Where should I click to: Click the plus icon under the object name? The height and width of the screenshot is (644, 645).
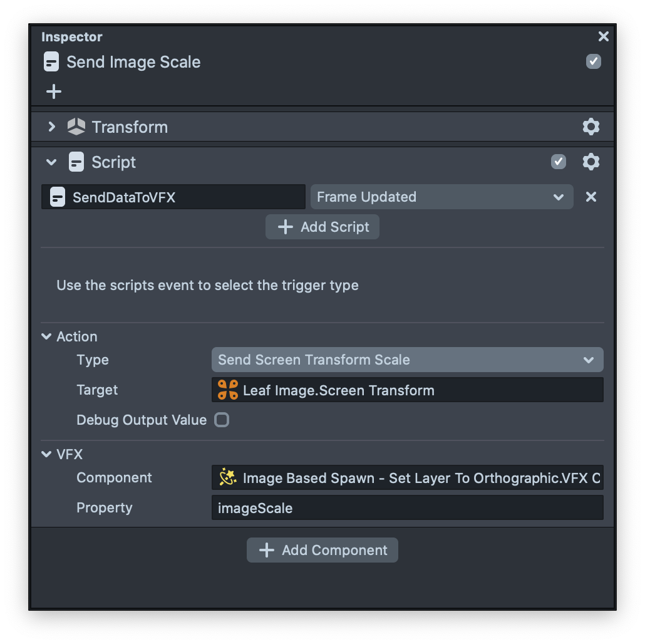coord(54,91)
